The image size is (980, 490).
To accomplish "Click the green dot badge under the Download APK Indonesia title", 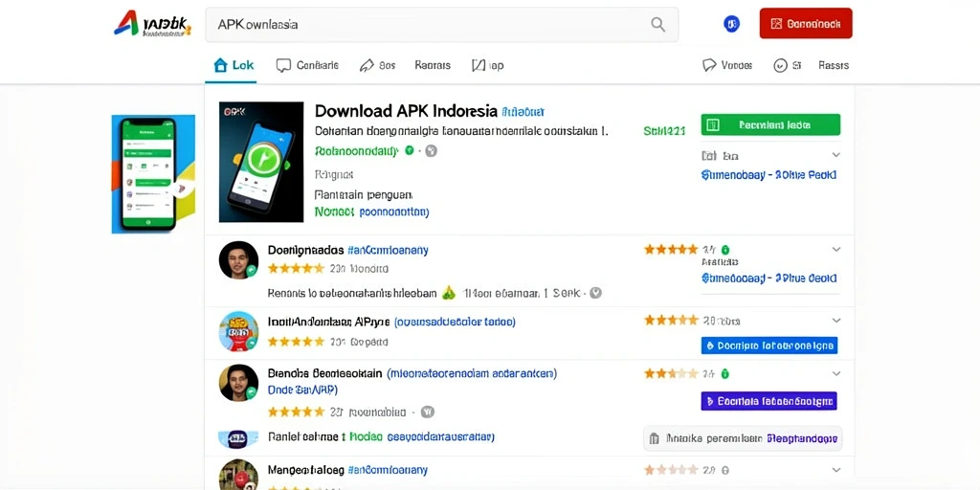I will [410, 150].
